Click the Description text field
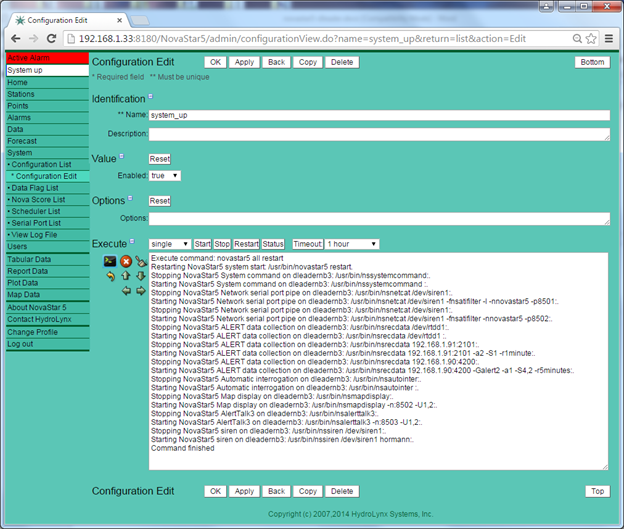This screenshot has height=529, width=624. (x=379, y=134)
